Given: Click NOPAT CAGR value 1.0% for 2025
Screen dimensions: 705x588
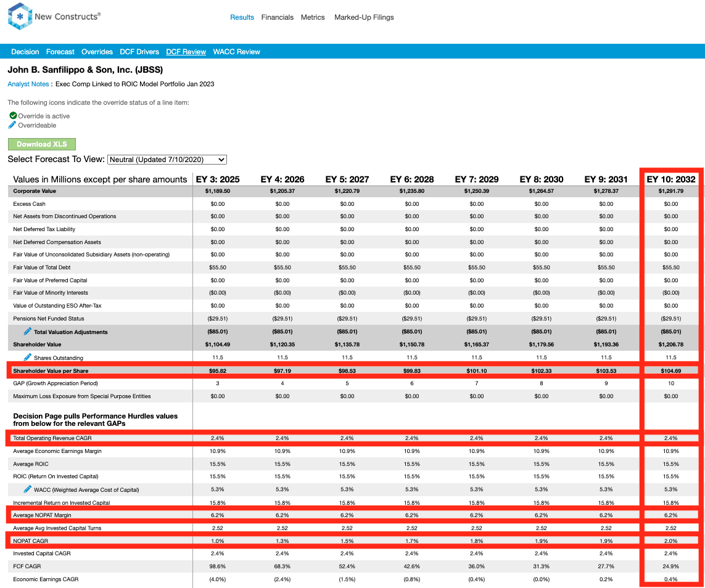Looking at the screenshot, I should 218,541.
